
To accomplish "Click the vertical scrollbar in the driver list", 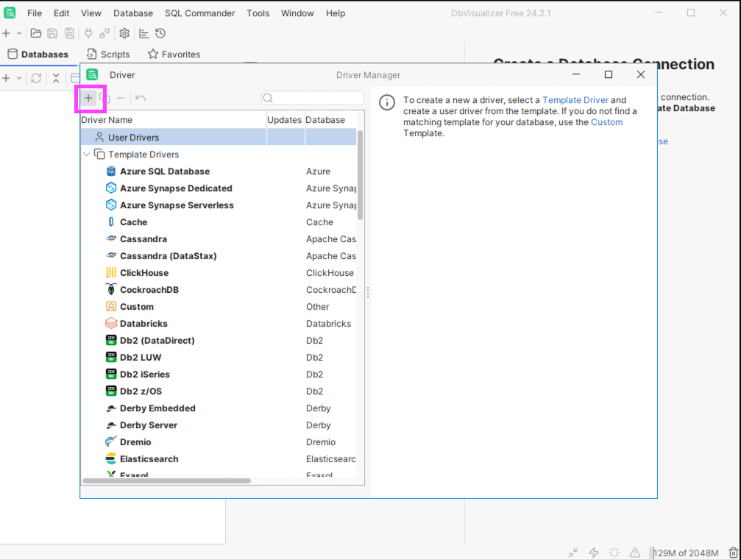I will pos(361,175).
